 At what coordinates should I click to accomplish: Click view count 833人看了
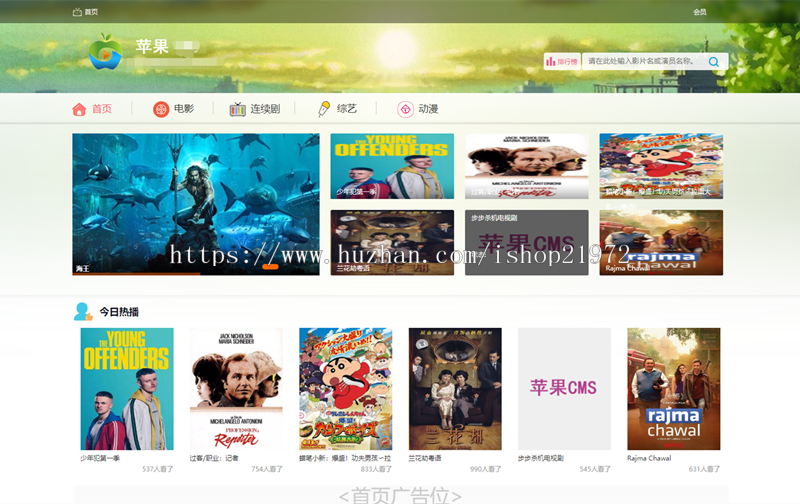(x=376, y=469)
